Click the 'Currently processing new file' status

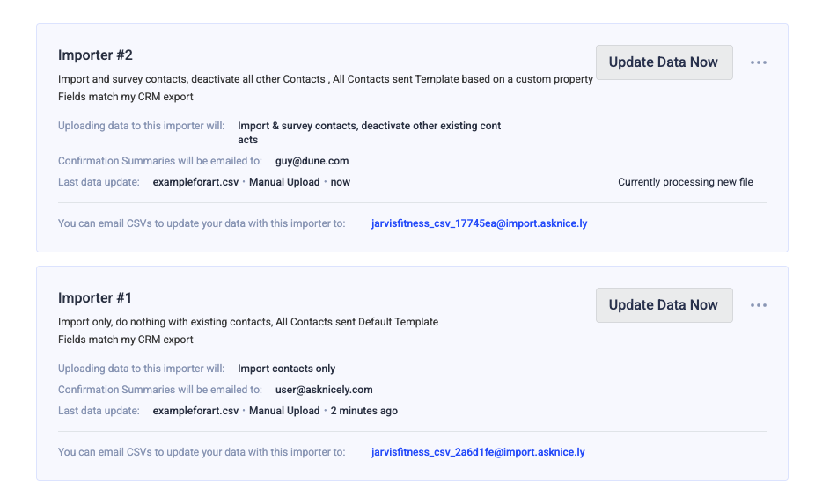(x=685, y=182)
